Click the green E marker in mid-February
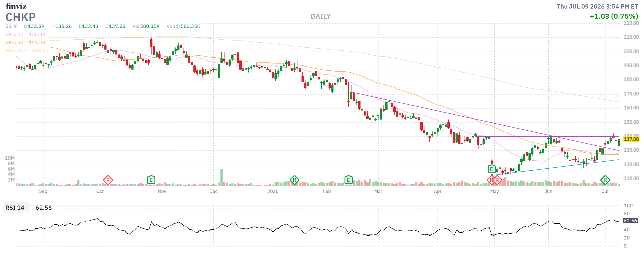This screenshot has height=253, width=644. tap(348, 180)
